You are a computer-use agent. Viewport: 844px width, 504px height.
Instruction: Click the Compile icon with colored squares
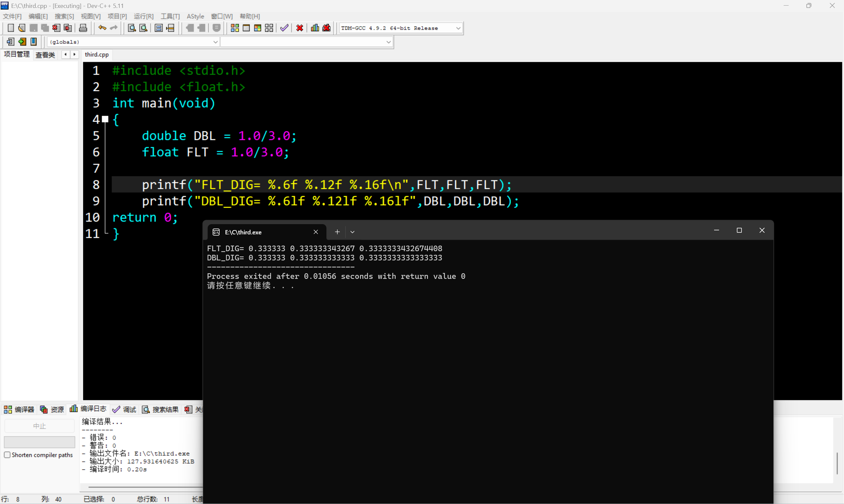click(x=235, y=28)
